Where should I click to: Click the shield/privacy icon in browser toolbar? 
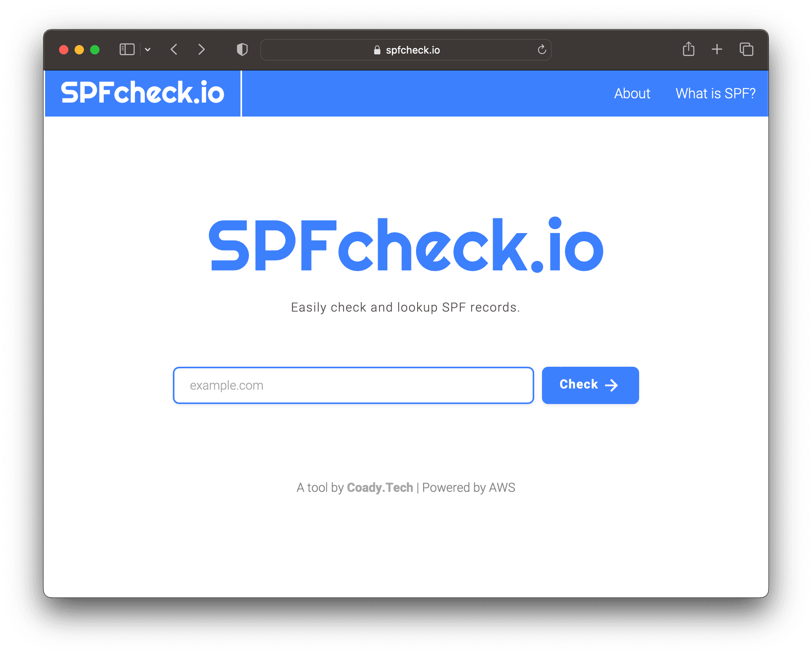241,50
